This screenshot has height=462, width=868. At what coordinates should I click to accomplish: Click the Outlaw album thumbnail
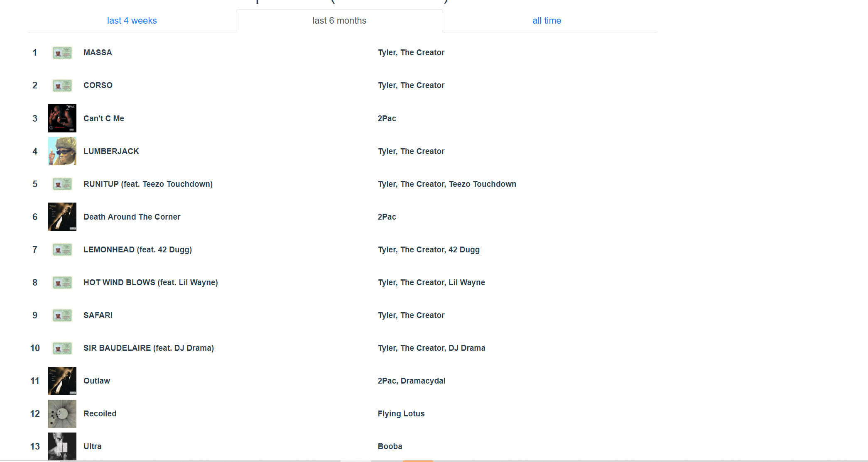tap(62, 381)
